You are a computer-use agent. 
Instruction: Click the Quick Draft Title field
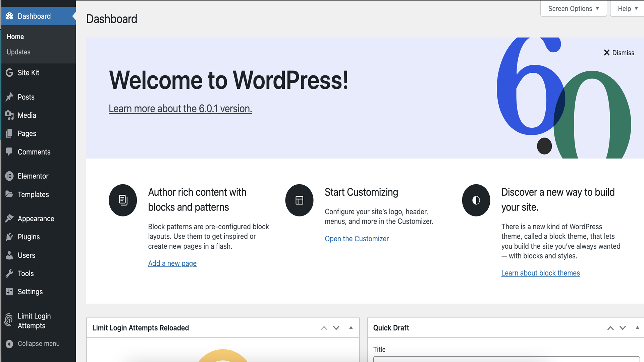(x=506, y=359)
